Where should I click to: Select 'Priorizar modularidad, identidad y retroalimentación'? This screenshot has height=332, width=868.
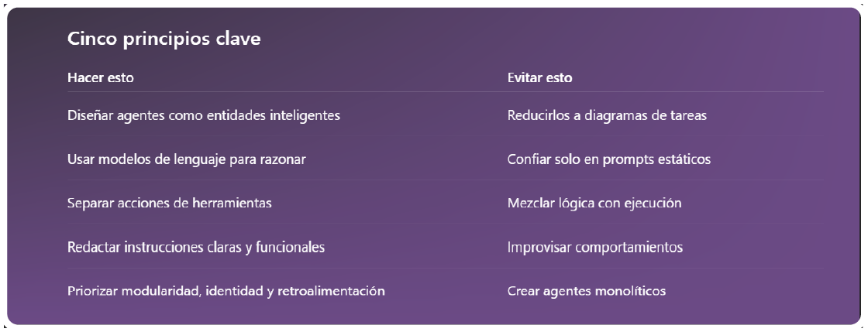click(226, 291)
